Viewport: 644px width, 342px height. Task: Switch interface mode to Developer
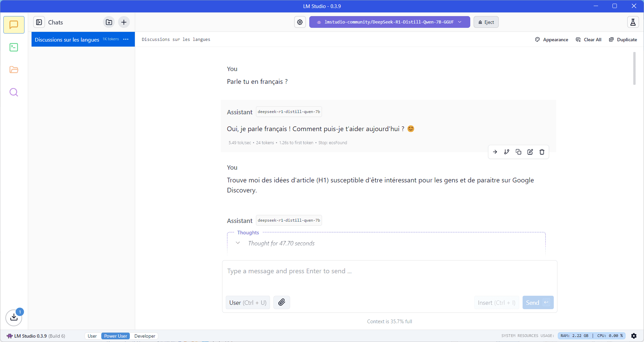coord(145,336)
